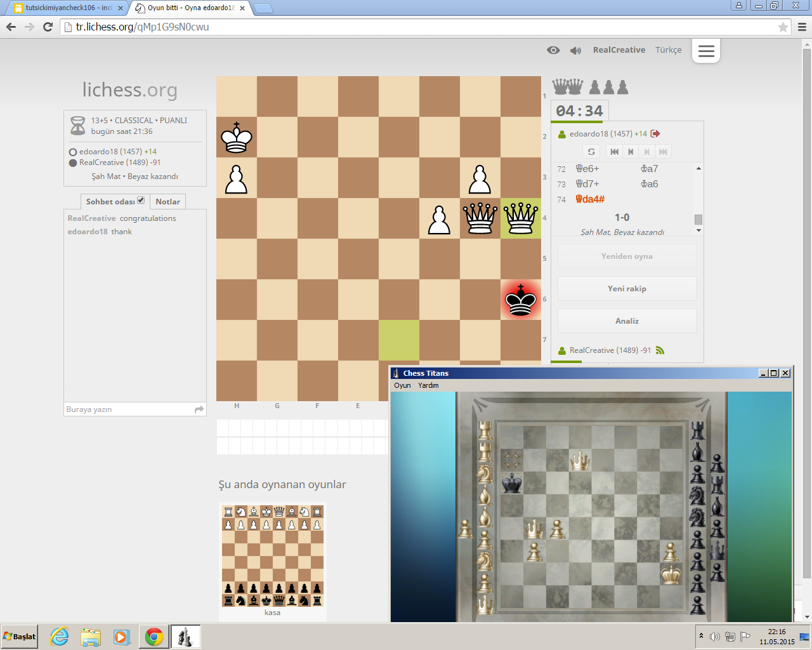
Task: Click the red exit arrow next to edoardo18
Action: [655, 133]
